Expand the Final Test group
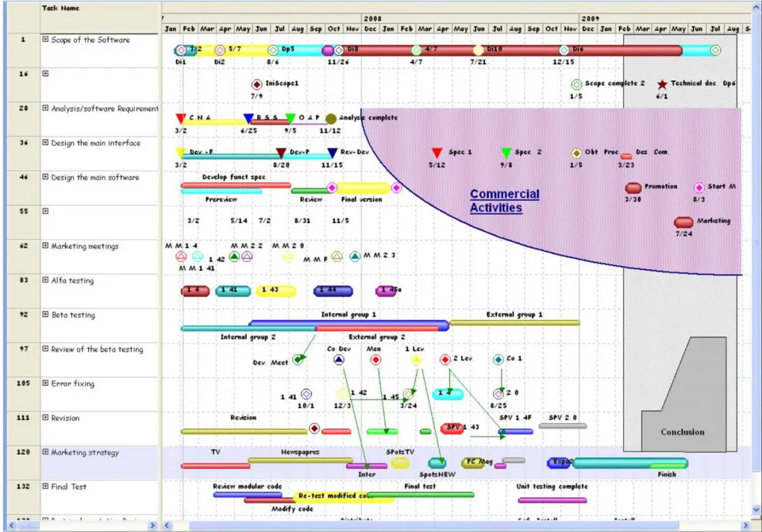 [x=45, y=486]
